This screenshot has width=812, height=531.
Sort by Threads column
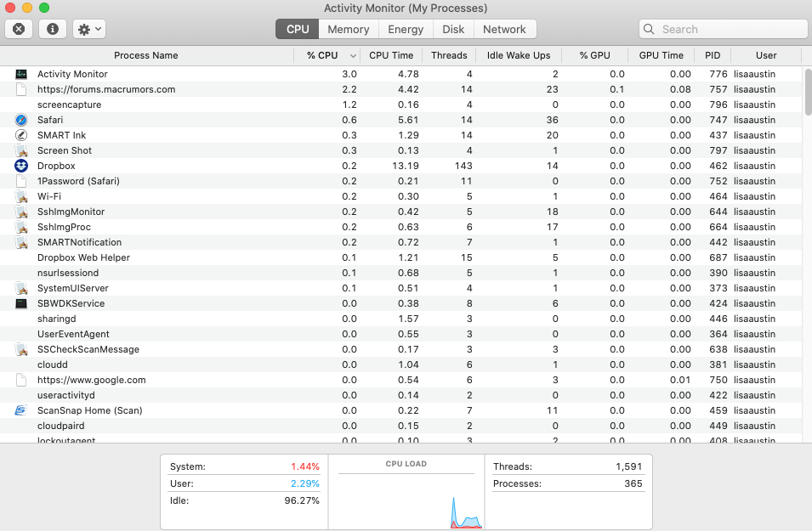tap(449, 55)
